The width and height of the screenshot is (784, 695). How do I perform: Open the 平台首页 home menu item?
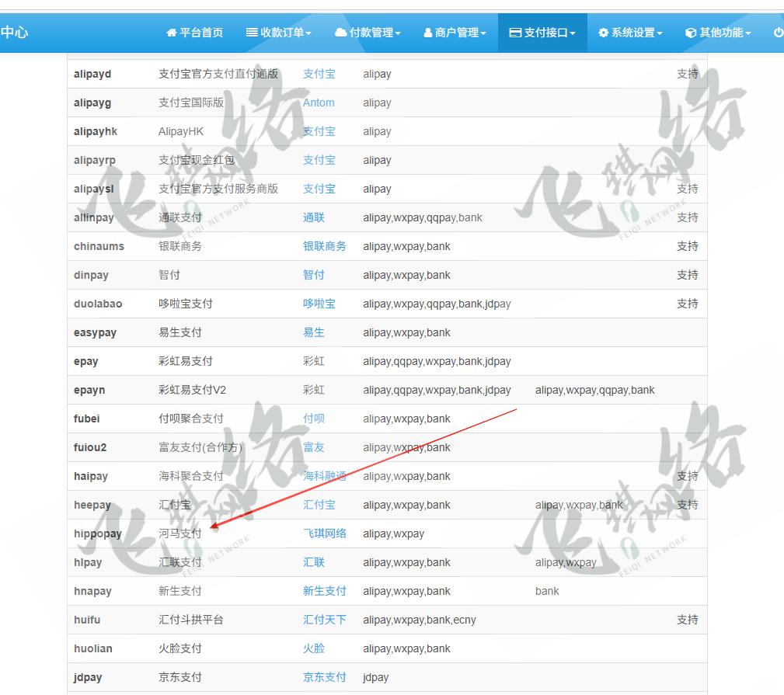[194, 33]
